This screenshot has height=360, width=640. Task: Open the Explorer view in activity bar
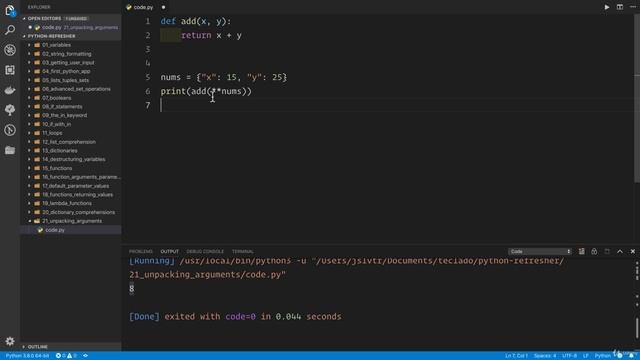(x=10, y=10)
